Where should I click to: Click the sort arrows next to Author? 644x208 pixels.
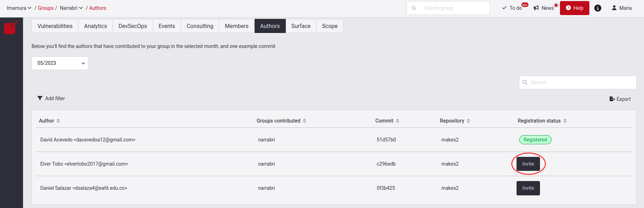[x=58, y=121]
